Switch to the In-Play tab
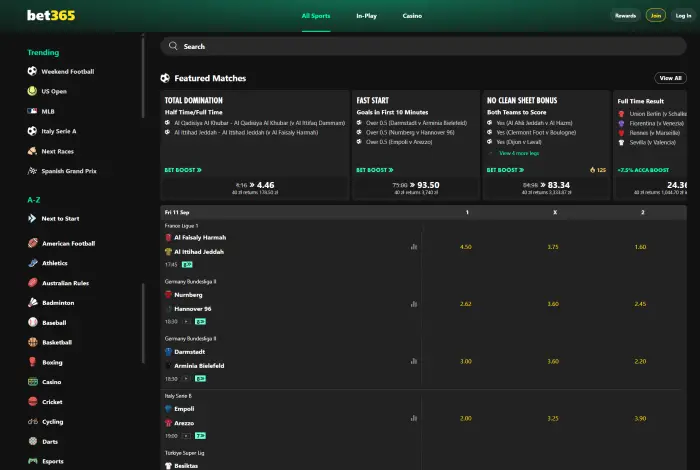This screenshot has height=470, width=700. click(367, 16)
